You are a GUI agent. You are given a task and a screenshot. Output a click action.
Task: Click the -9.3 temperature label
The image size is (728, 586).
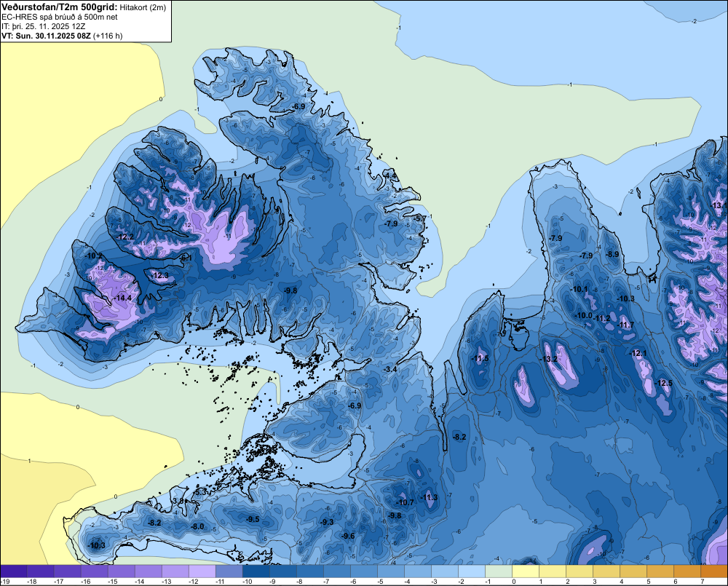[327, 522]
